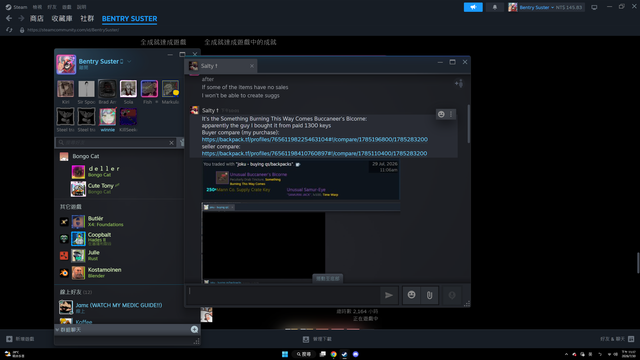This screenshot has height=360, width=640.
Task: Open the 說明 menu
Action: (82, 7)
